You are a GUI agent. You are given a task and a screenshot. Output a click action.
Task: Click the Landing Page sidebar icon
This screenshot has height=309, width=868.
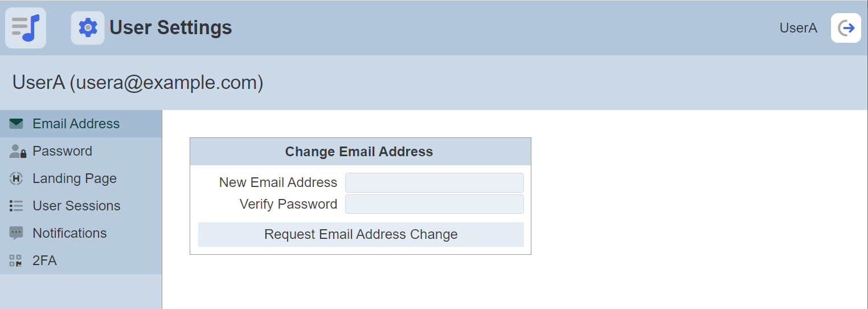pos(16,178)
